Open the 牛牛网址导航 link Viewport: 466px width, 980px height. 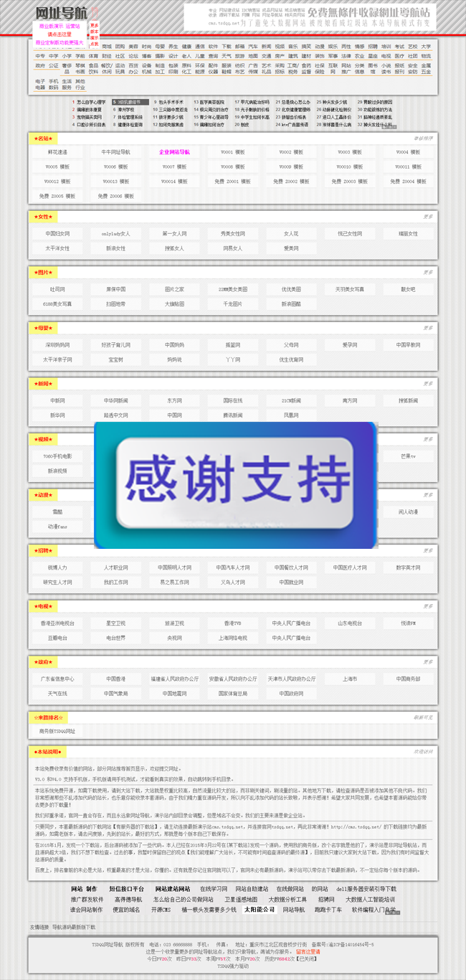coord(115,152)
